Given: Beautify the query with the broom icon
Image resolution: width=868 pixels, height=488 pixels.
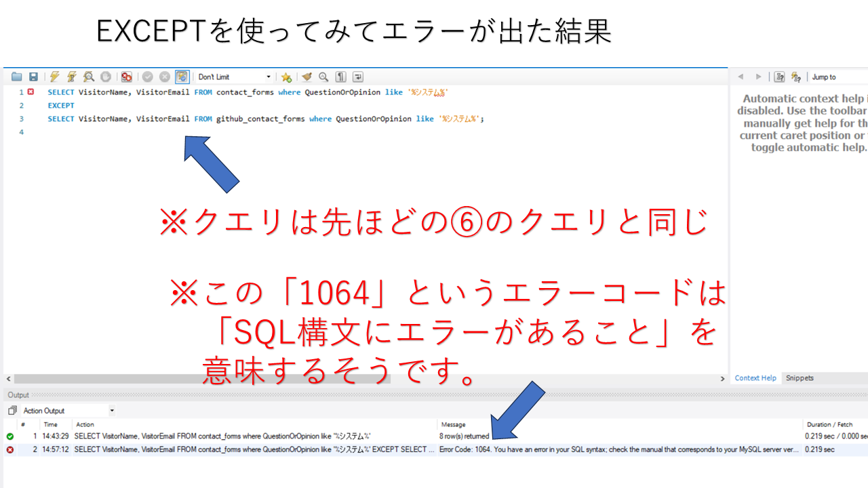Looking at the screenshot, I should click(307, 77).
